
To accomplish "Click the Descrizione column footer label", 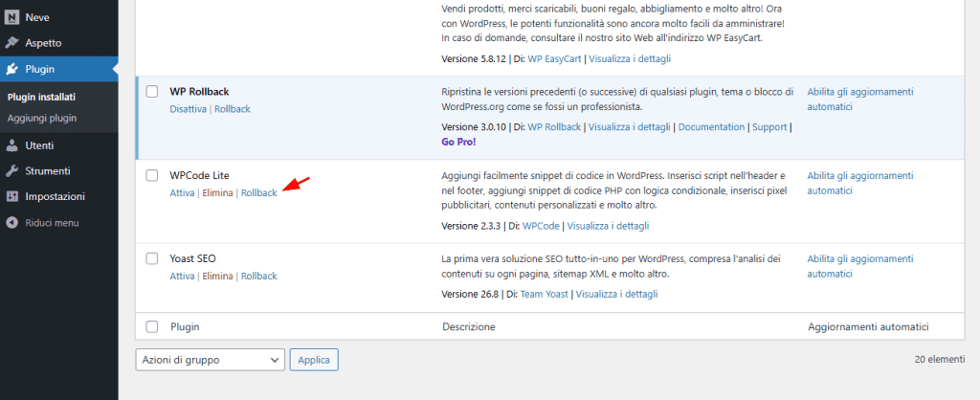I will pos(469,326).
